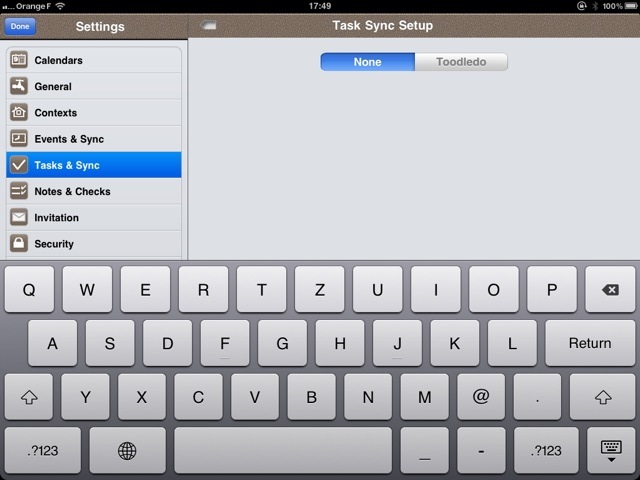Click the Events & Sync icon
This screenshot has width=640, height=480.
pos(18,139)
